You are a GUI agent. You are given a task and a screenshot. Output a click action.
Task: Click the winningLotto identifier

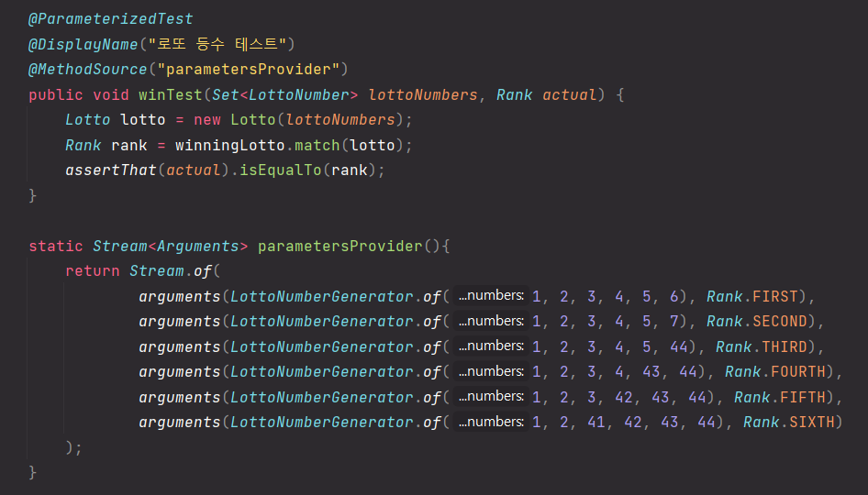pyautogui.click(x=229, y=146)
